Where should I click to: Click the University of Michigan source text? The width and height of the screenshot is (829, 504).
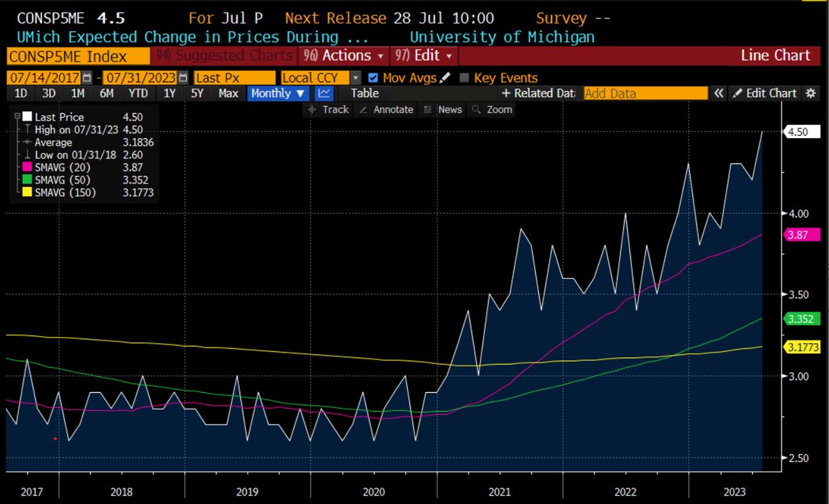coord(502,37)
